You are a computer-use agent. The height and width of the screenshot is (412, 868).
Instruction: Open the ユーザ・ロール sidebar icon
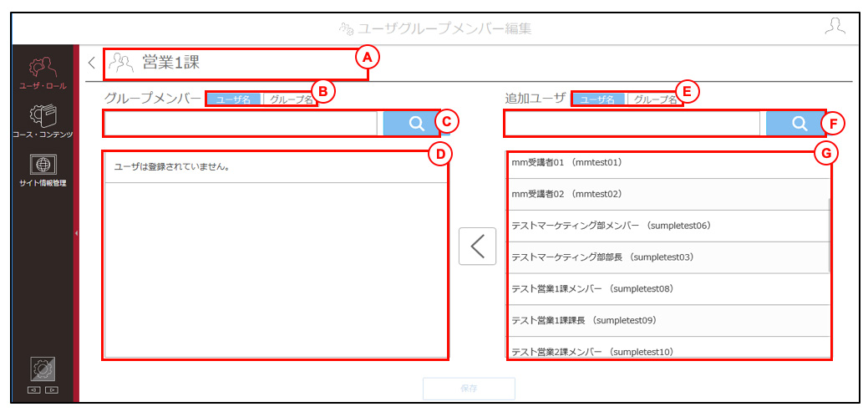[x=42, y=72]
